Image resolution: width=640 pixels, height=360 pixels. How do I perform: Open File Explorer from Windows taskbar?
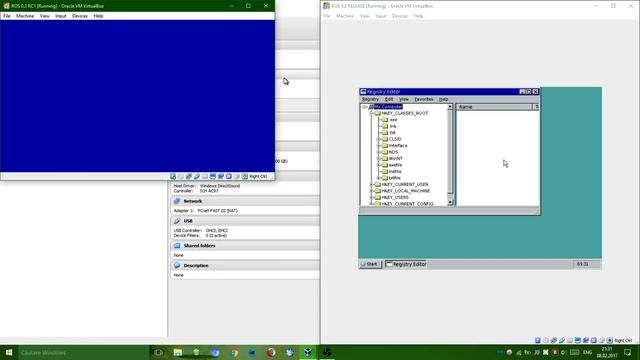click(x=178, y=352)
